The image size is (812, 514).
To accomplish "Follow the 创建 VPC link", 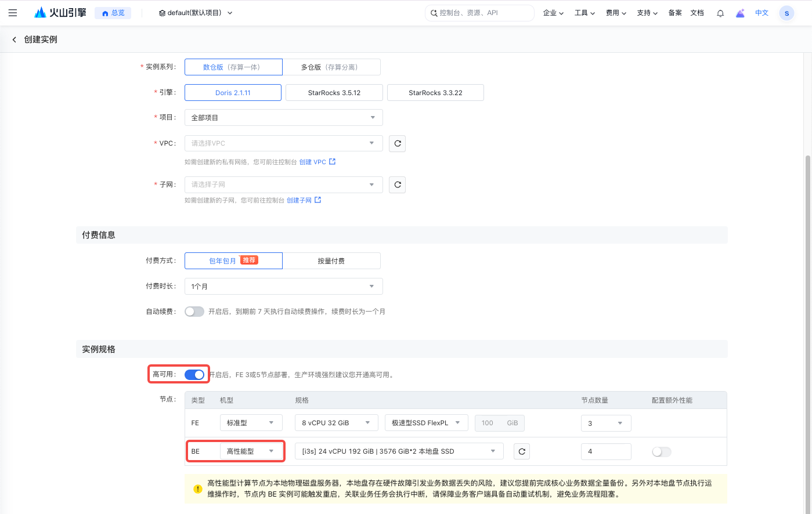I will (317, 162).
